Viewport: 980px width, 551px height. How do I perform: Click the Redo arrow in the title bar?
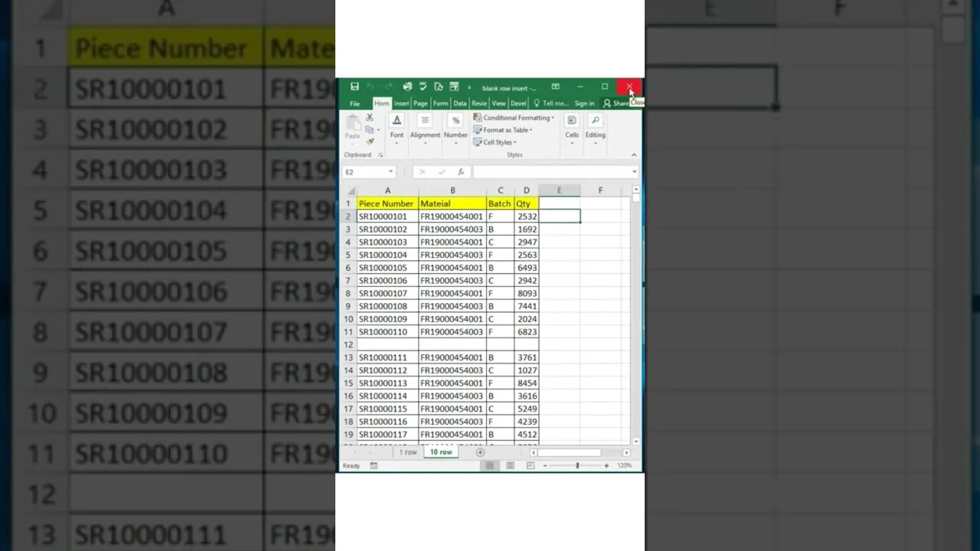[388, 86]
